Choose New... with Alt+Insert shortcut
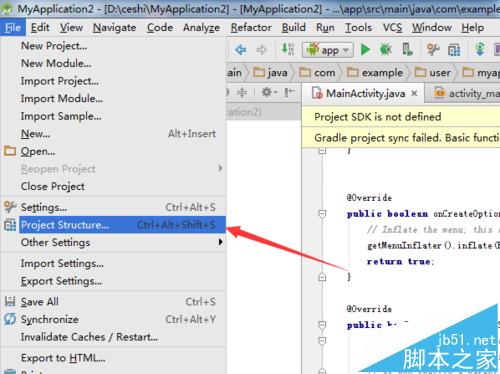Screen dimensions: 500x374 [x=113, y=134]
